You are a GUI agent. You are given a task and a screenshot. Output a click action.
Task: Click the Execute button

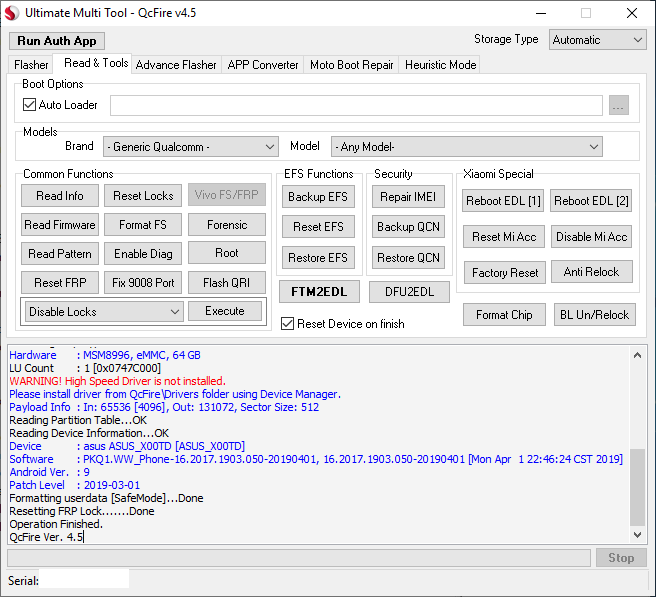click(225, 311)
